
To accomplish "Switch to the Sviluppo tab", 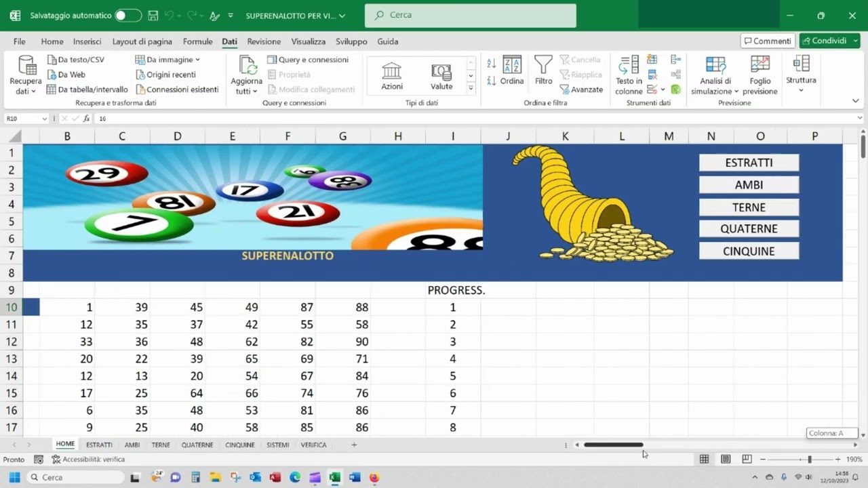I will pyautogui.click(x=351, y=41).
